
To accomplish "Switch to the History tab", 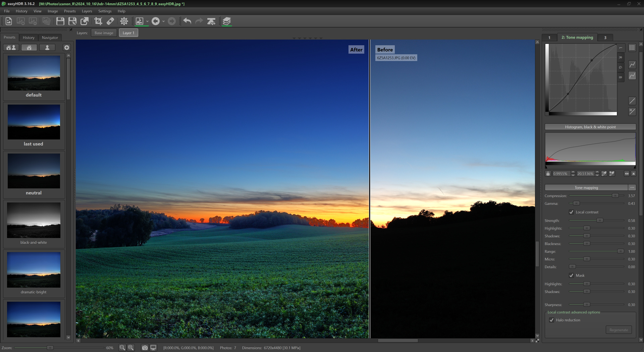I will 29,38.
